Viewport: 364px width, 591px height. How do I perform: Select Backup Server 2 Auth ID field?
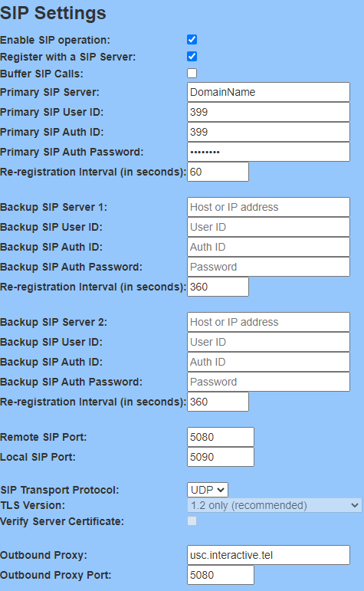(x=268, y=362)
